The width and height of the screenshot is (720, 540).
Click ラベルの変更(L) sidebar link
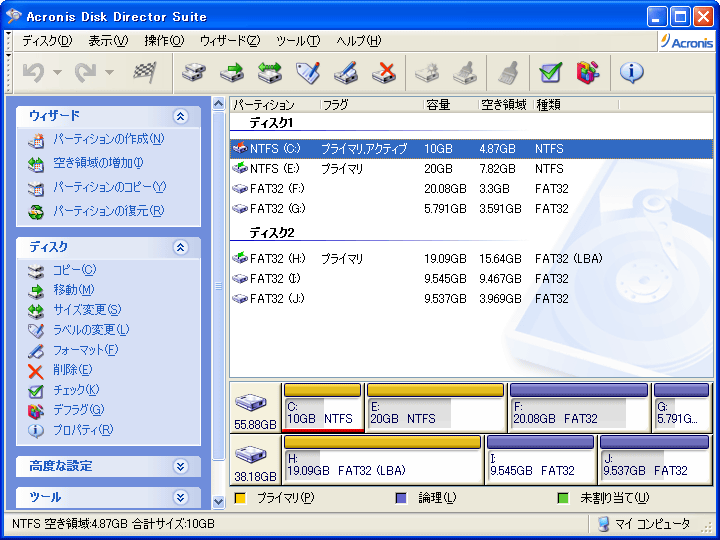click(x=91, y=330)
